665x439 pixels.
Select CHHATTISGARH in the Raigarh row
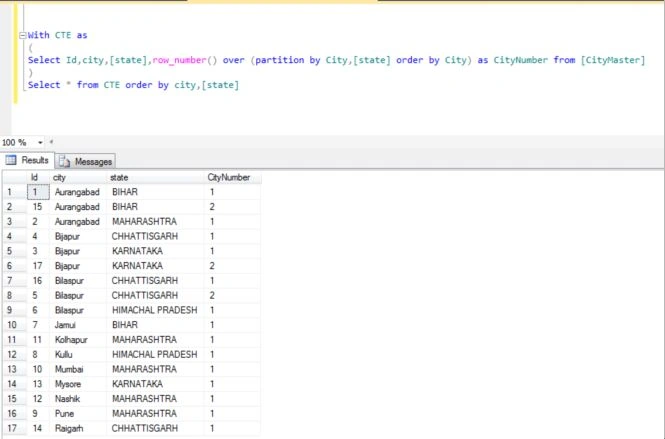[155, 428]
